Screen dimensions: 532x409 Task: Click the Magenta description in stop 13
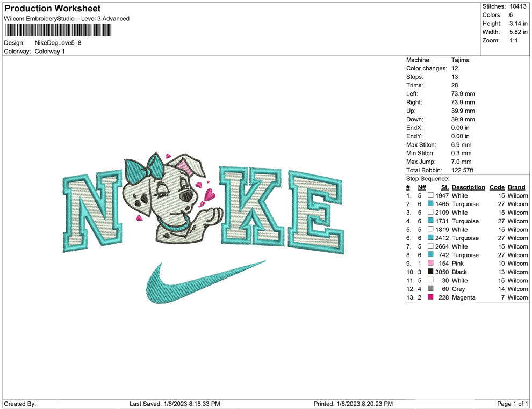(463, 297)
